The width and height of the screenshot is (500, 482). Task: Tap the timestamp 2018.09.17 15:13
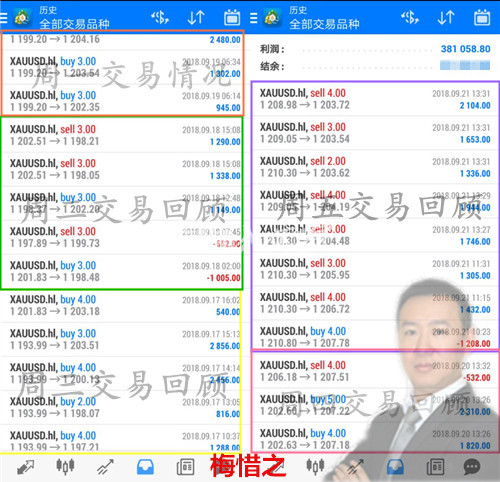pyautogui.click(x=211, y=334)
